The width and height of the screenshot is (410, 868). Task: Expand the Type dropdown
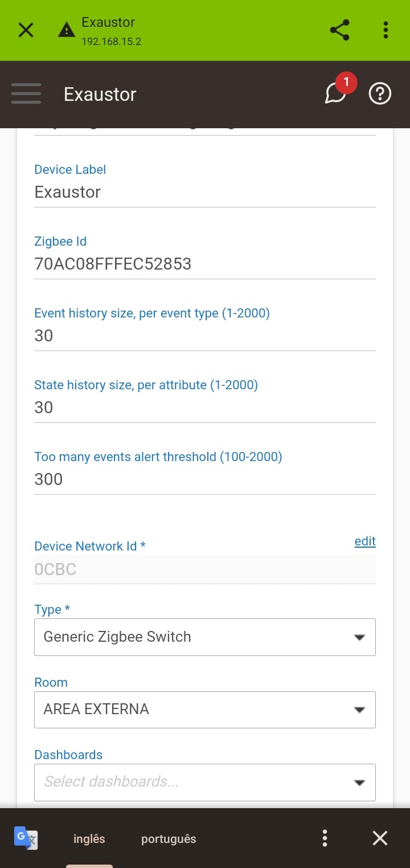pos(205,637)
